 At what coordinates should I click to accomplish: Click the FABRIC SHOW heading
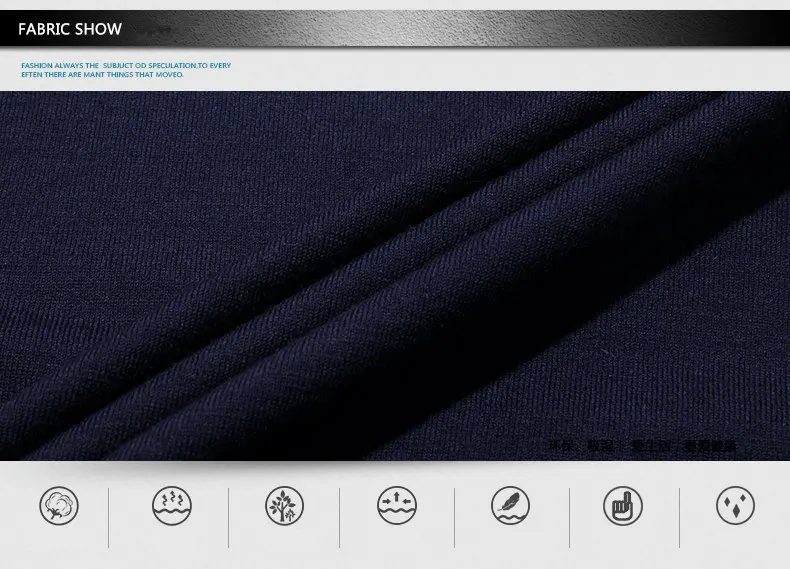[x=70, y=29]
